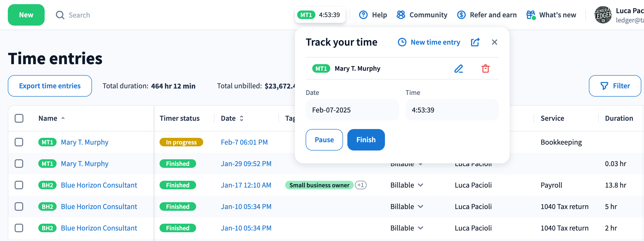The width and height of the screenshot is (644, 241).
Task: Open What's new gift icon
Action: 530,15
